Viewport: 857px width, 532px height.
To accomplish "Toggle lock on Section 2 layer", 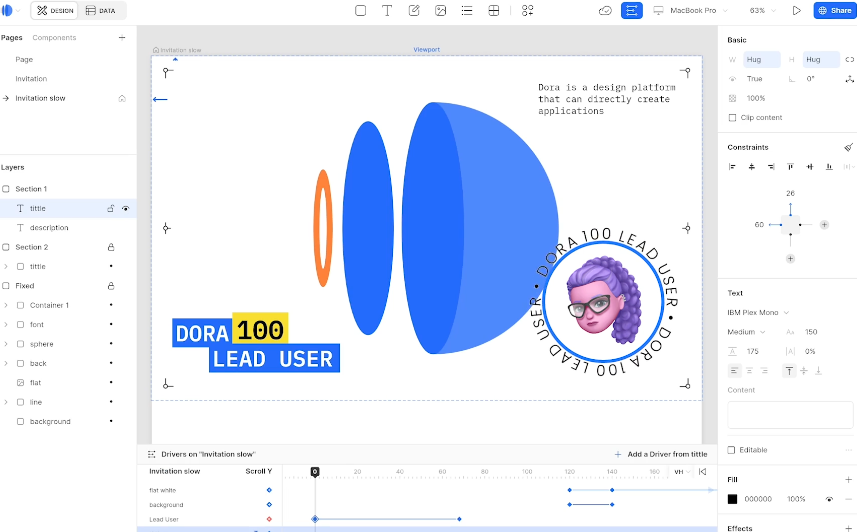I will [x=111, y=247].
